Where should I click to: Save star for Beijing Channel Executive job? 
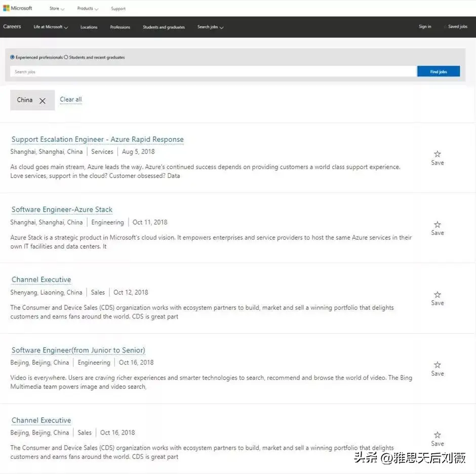click(437, 435)
